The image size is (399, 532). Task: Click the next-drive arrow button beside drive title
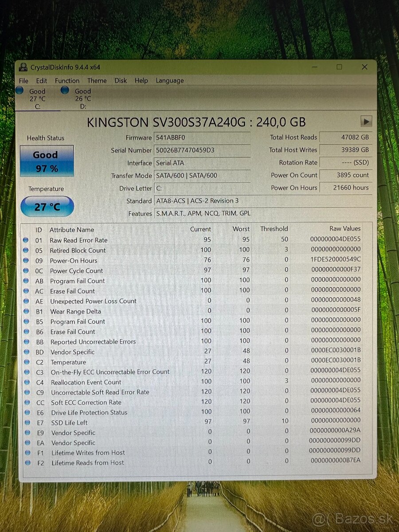(366, 121)
